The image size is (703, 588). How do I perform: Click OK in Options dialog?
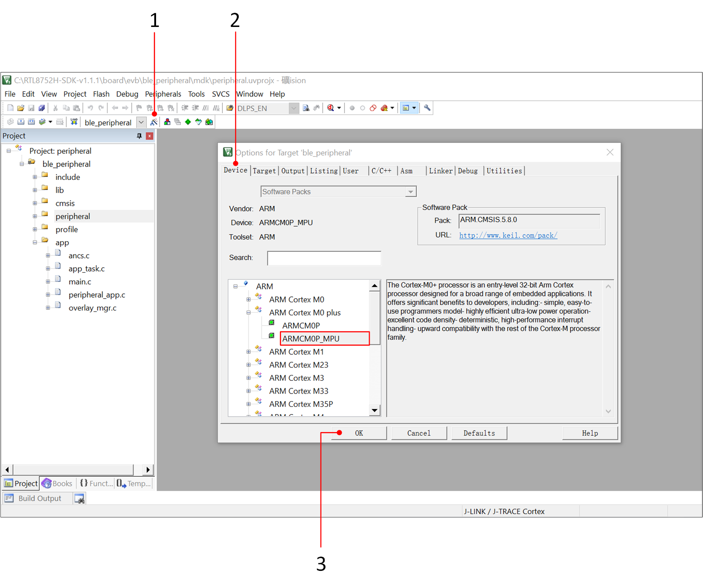(x=359, y=433)
